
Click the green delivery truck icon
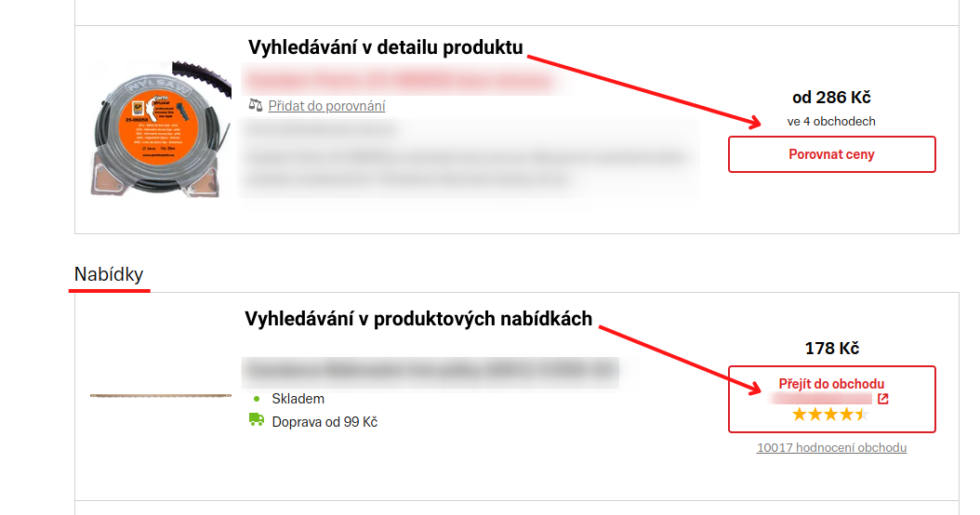pyautogui.click(x=257, y=419)
